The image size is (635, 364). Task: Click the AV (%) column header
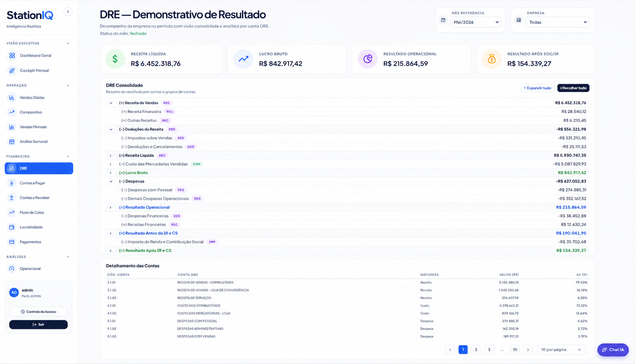[x=582, y=275]
